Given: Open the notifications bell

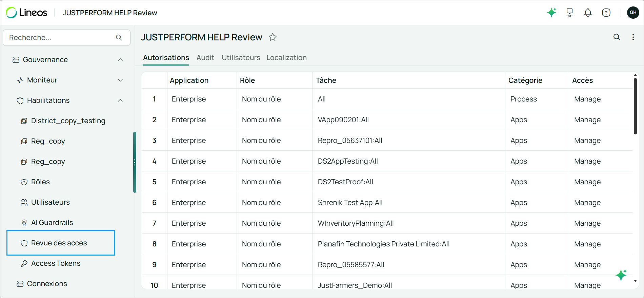Looking at the screenshot, I should click(x=588, y=13).
